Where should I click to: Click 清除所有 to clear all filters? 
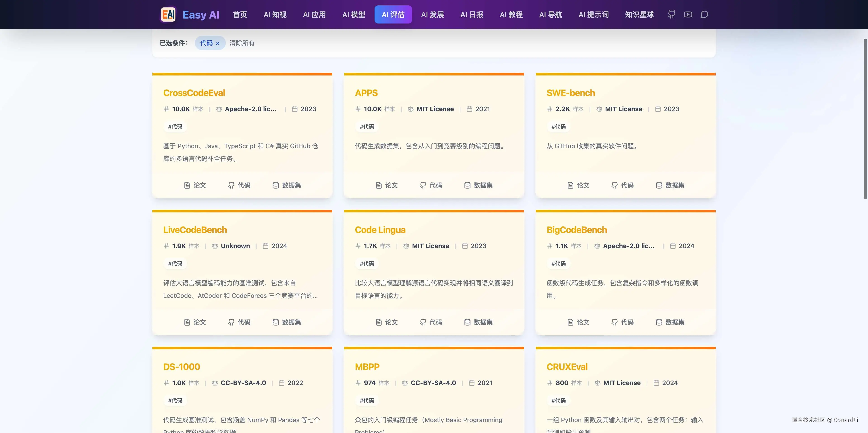[242, 43]
